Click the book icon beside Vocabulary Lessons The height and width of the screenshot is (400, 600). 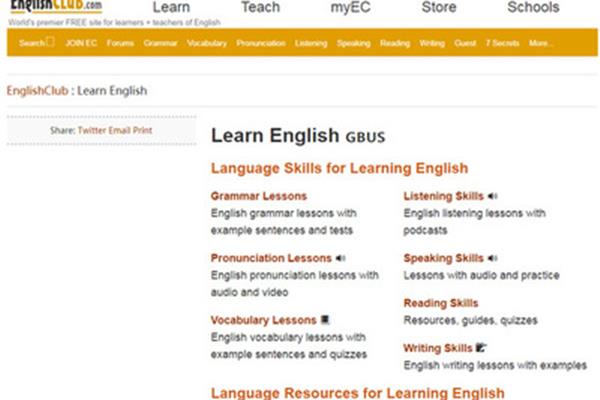tap(325, 320)
